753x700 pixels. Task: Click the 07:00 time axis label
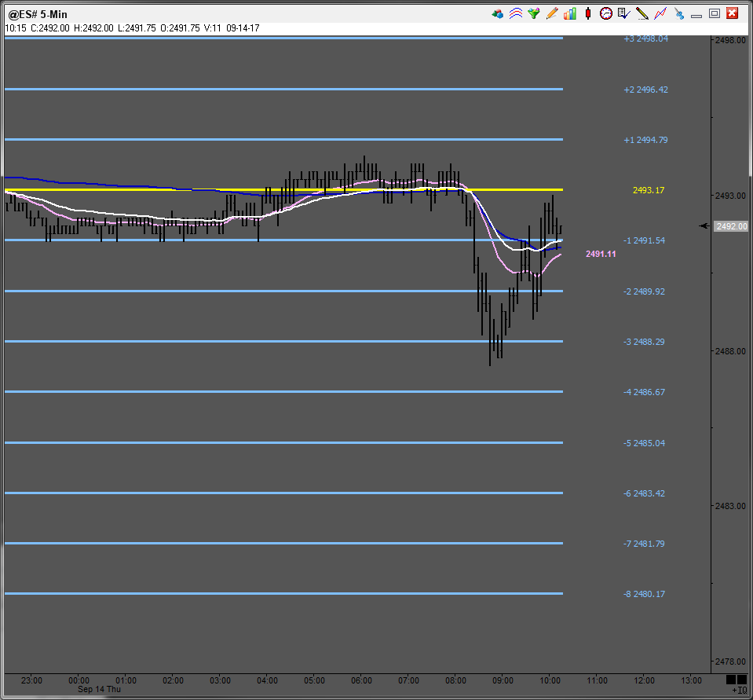408,681
